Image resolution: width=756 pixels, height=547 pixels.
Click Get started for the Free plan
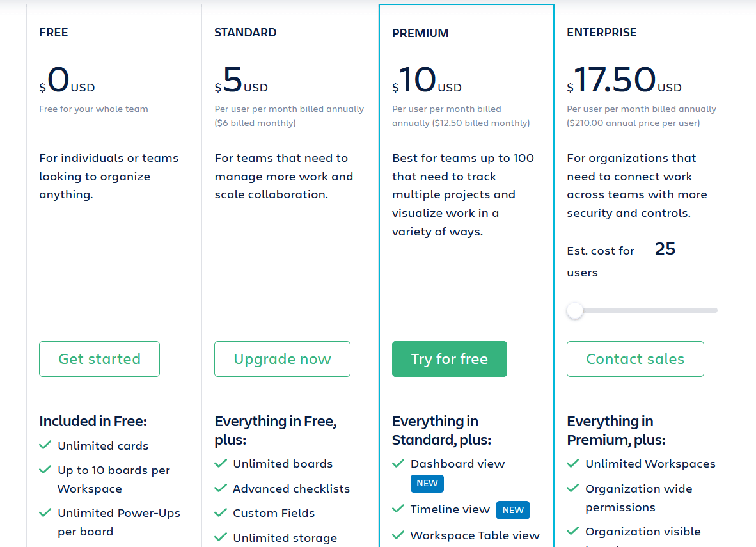point(99,359)
